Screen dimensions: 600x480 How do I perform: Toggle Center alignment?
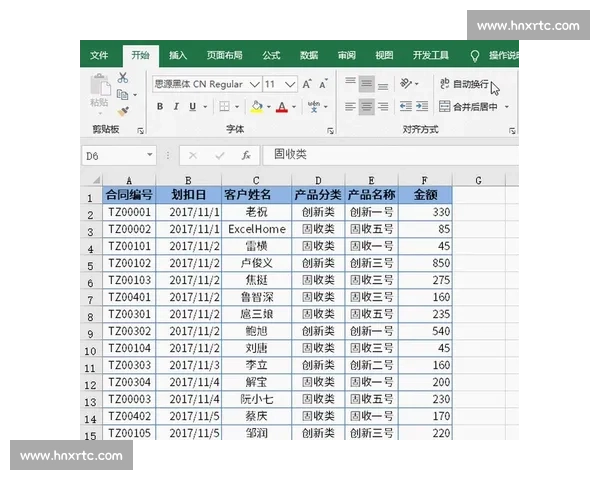(367, 107)
